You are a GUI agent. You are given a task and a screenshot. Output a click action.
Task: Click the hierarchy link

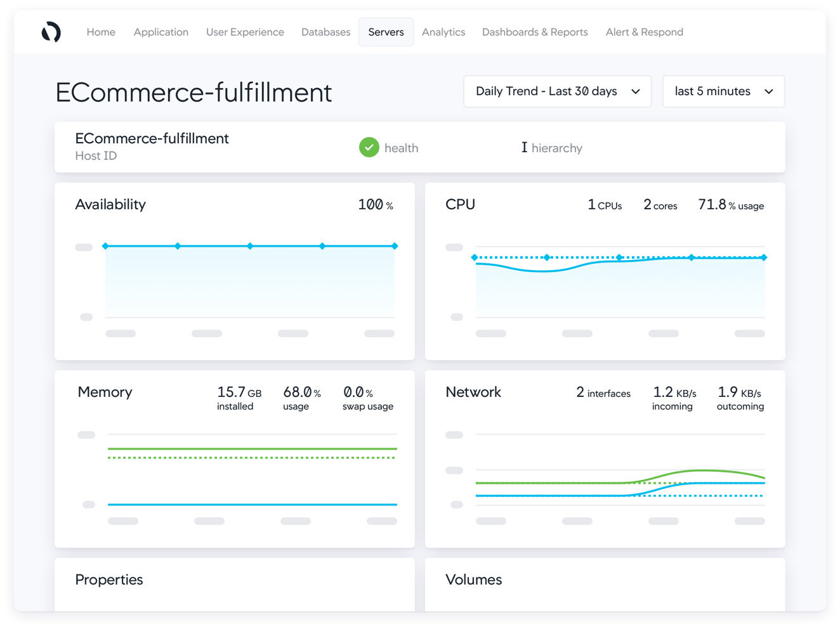pos(557,148)
